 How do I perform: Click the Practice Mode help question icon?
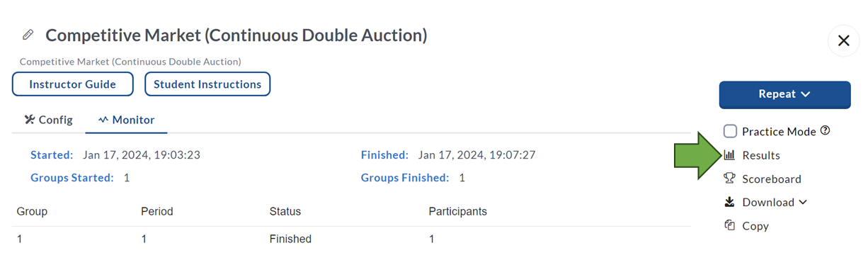point(825,131)
